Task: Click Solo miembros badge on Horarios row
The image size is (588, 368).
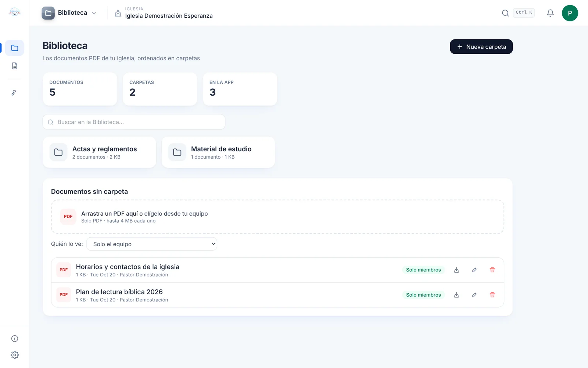Action: tap(423, 270)
